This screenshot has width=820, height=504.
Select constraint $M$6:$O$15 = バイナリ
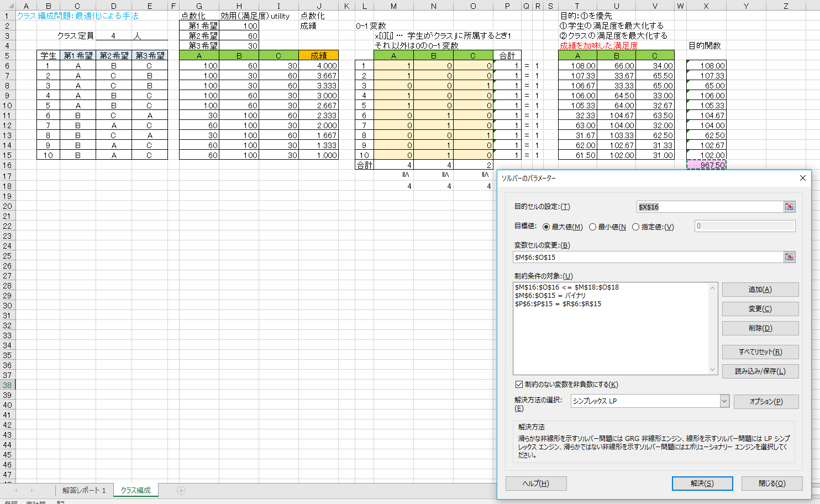[550, 296]
